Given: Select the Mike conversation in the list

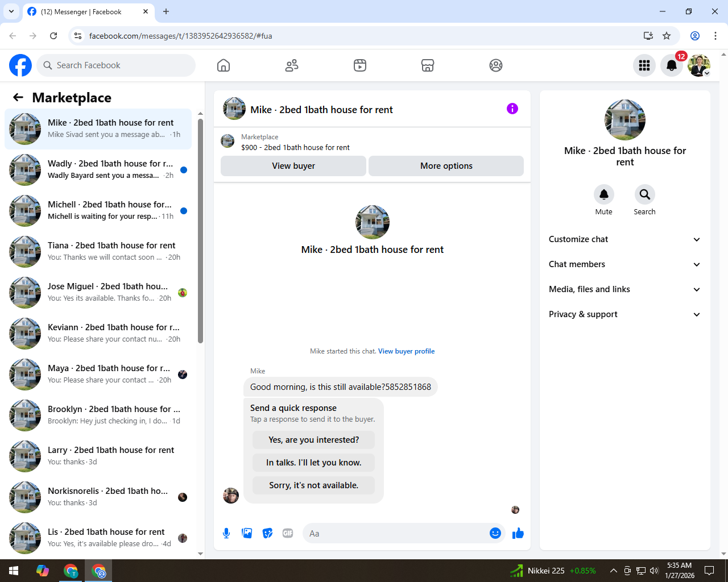Looking at the screenshot, I should (98, 129).
